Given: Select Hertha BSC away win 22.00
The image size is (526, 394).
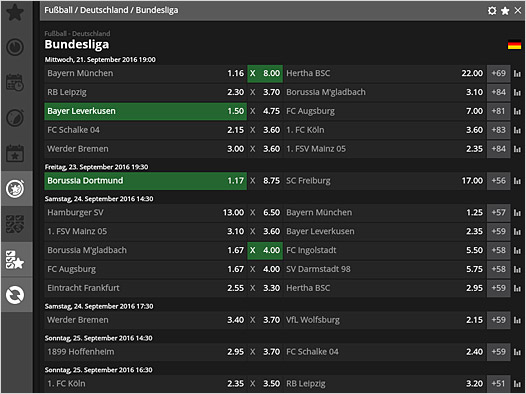Looking at the screenshot, I should coord(385,74).
